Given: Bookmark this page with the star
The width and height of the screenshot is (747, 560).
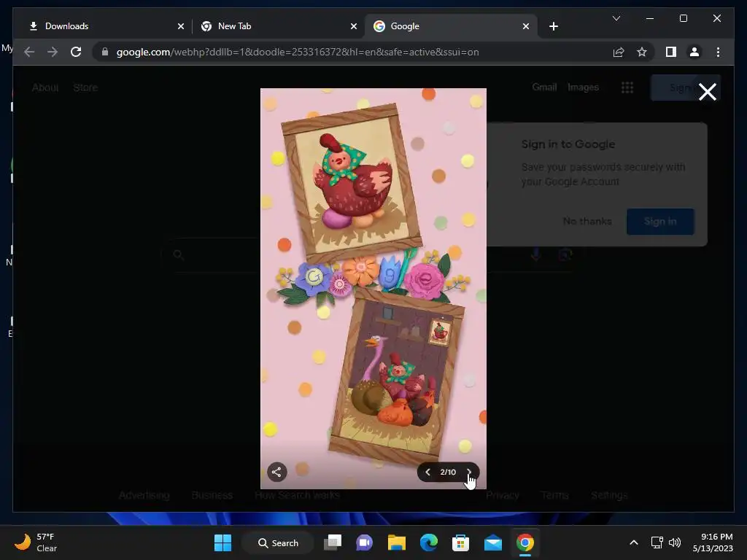Looking at the screenshot, I should pyautogui.click(x=642, y=52).
